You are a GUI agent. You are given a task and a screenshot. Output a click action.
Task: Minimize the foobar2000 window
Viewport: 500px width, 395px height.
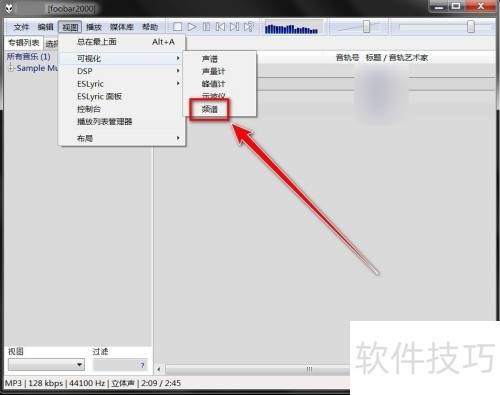pos(439,6)
